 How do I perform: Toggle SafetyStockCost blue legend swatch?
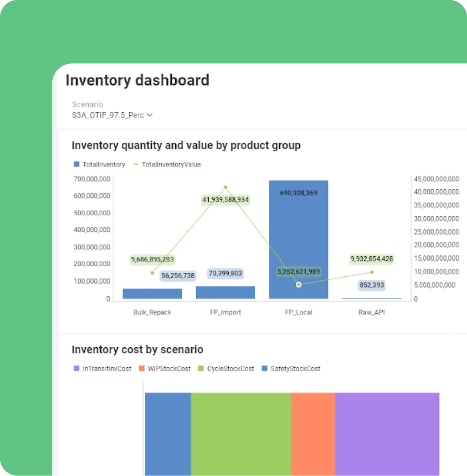click(264, 368)
